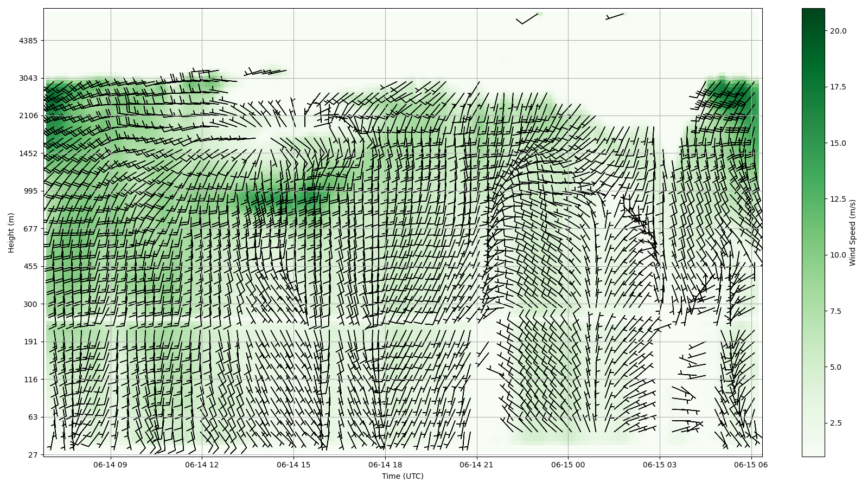The height and width of the screenshot is (488, 868).
Task: Pick the 2.5 colorbar tick label
Action: [x=836, y=423]
